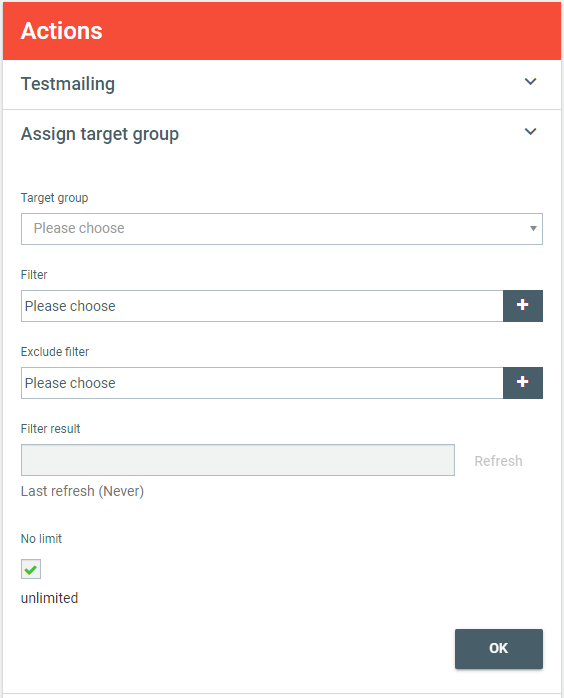Select the Testmailing section header
Screen dimensions: 564x698
click(x=282, y=85)
